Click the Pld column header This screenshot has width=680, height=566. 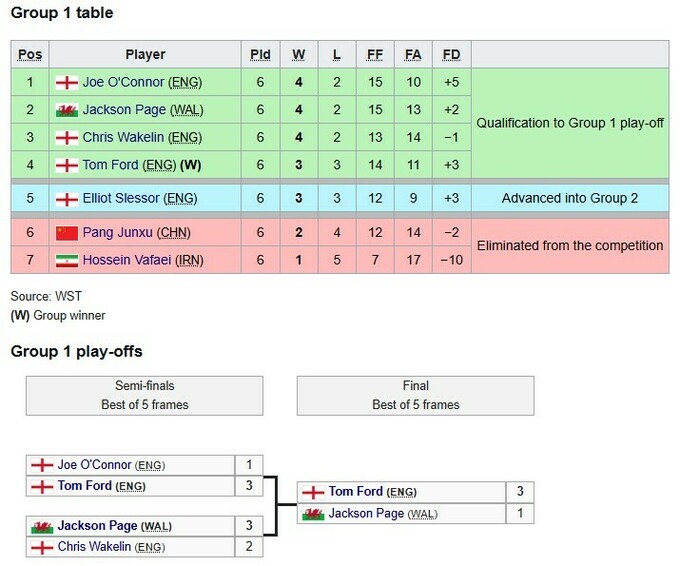click(x=260, y=55)
